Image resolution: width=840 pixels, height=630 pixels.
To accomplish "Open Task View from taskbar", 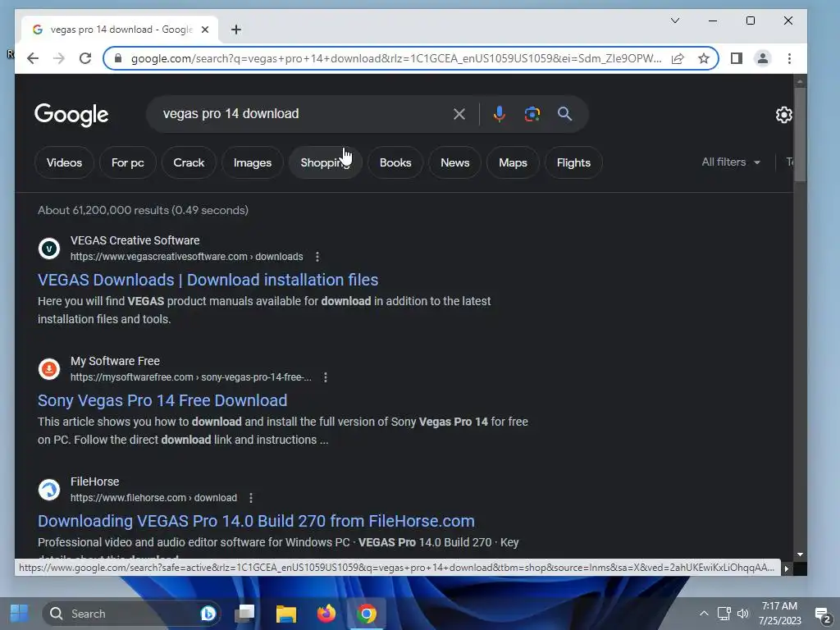I will click(x=245, y=614).
